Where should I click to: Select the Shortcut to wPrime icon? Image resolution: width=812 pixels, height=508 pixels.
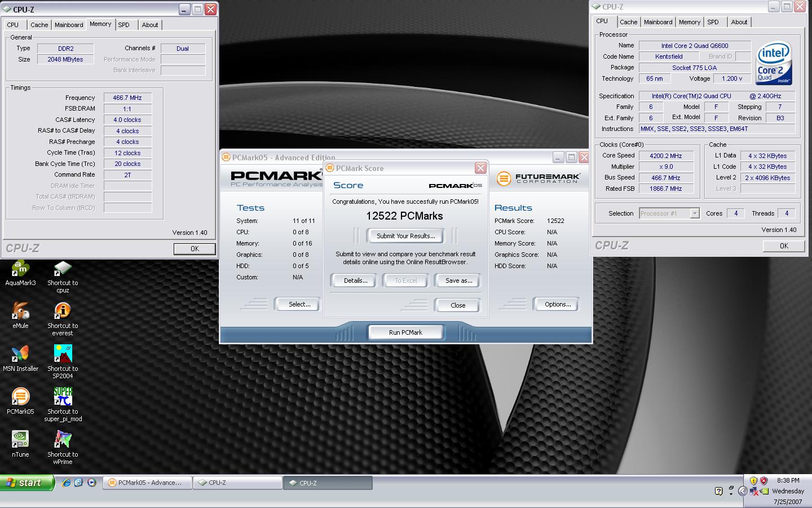click(63, 448)
